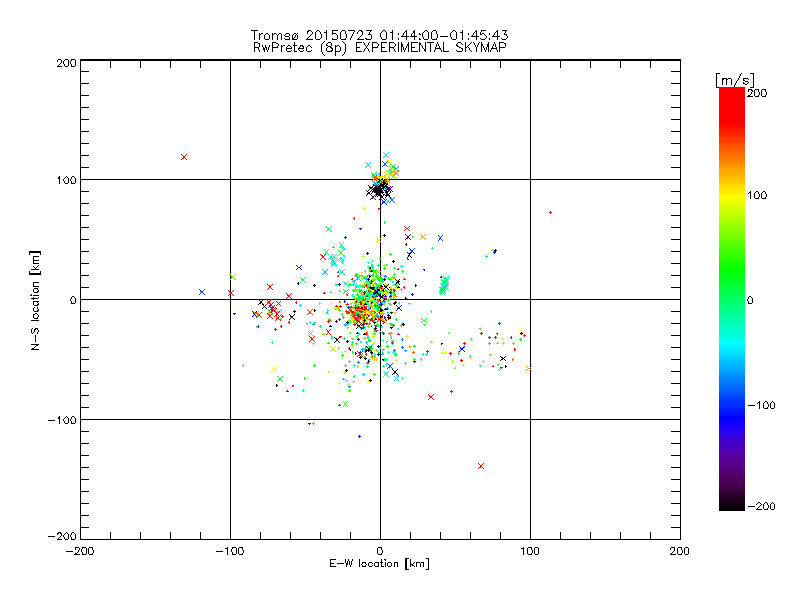Click the x-axis tick label '-100'
This screenshot has width=800, height=600.
click(x=230, y=552)
